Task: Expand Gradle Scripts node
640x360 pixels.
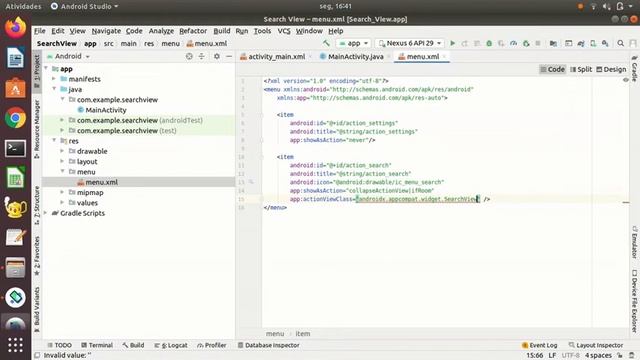Action: pos(46,213)
